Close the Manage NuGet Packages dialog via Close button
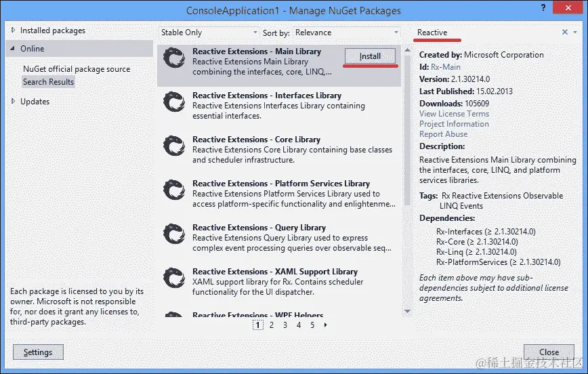This screenshot has height=374, width=588. [549, 352]
